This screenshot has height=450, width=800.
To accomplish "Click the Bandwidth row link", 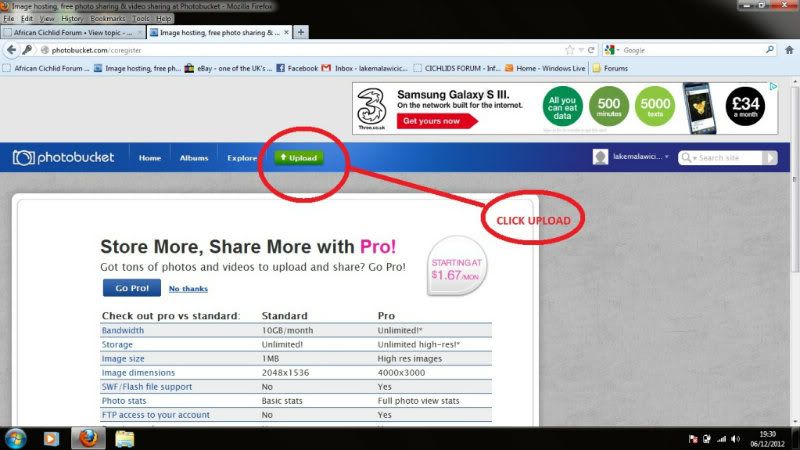I will (x=122, y=331).
